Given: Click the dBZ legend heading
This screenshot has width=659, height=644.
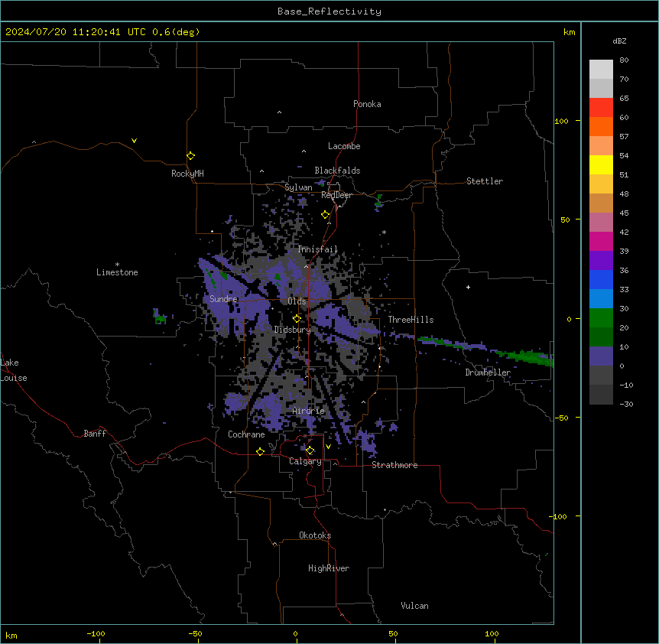Looking at the screenshot, I should tap(619, 41).
